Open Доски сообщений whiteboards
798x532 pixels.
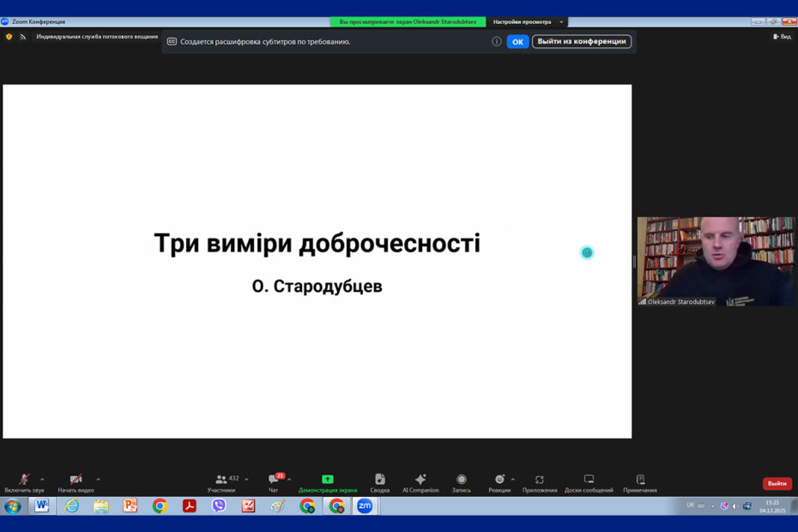pos(589,481)
